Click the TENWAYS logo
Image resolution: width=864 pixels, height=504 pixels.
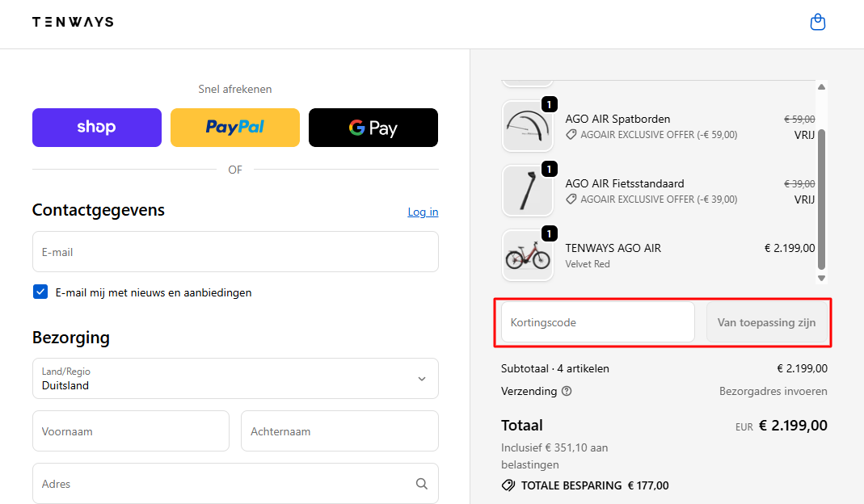pyautogui.click(x=73, y=22)
